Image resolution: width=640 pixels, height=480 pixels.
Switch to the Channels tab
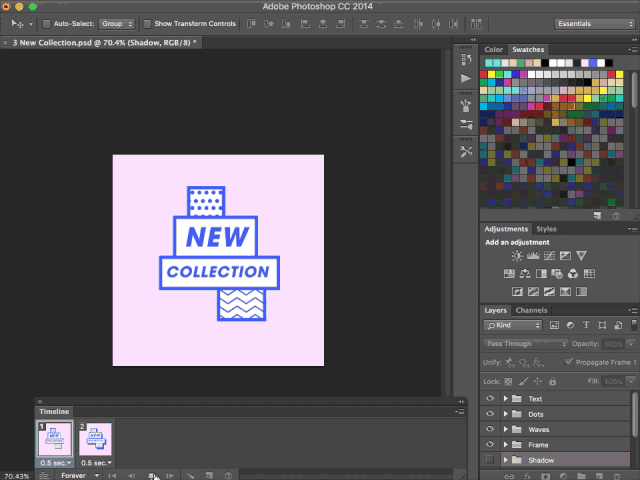tap(531, 310)
